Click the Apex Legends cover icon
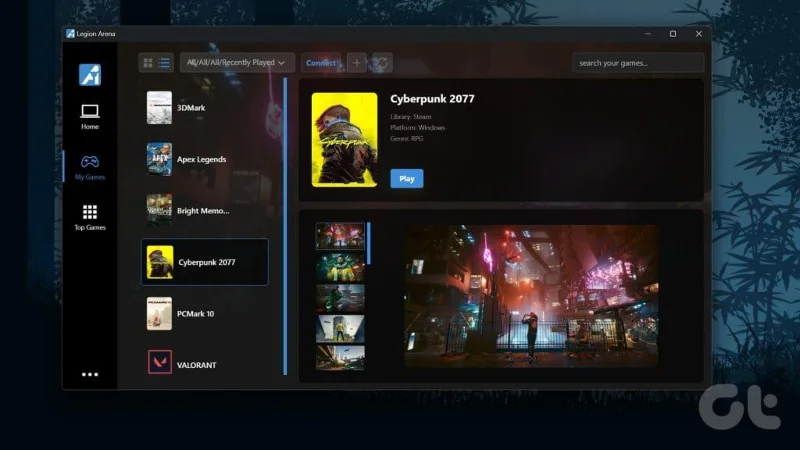800x450 pixels. coord(159,159)
